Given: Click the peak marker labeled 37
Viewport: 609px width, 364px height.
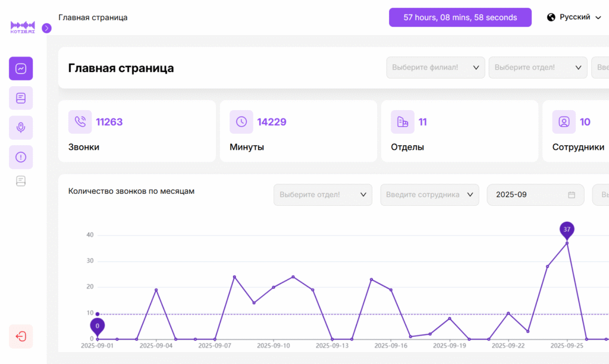Looking at the screenshot, I should [x=567, y=230].
